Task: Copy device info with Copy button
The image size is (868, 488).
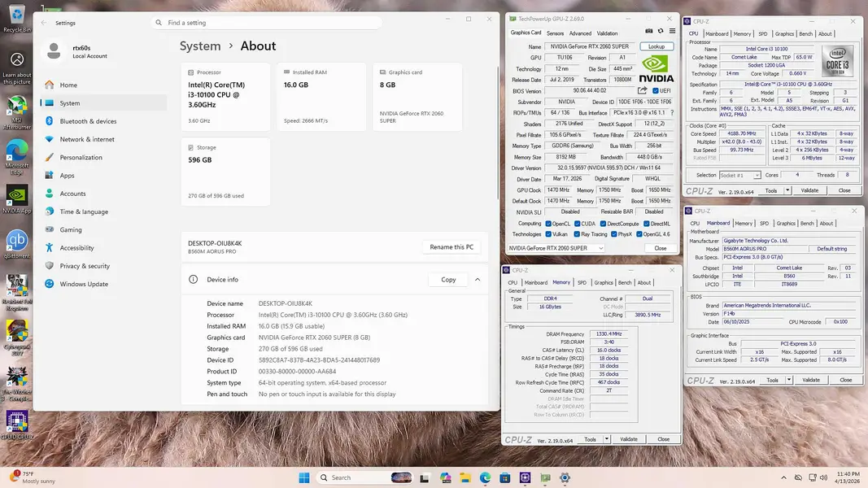Action: click(448, 280)
